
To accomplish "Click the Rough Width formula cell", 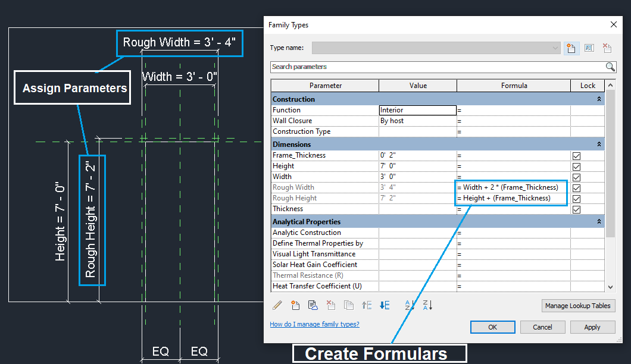I will tap(514, 187).
